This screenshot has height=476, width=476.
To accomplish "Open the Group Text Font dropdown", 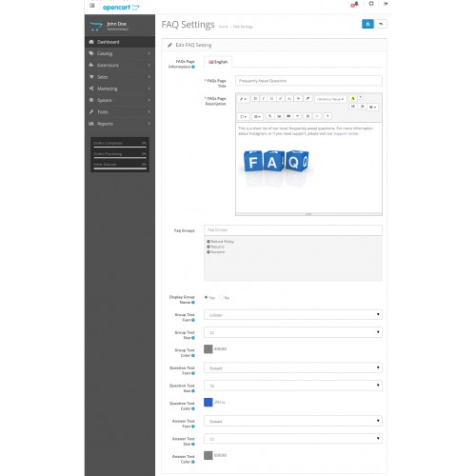I will [293, 315].
